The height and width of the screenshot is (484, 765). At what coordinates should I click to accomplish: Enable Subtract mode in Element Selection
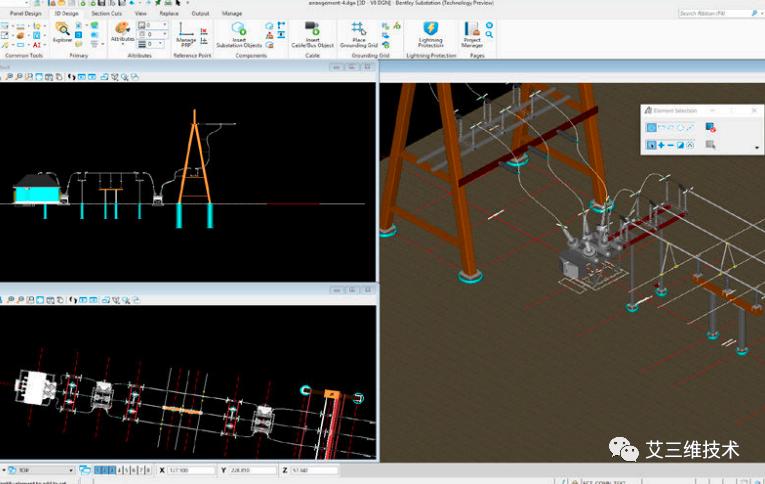(x=671, y=146)
